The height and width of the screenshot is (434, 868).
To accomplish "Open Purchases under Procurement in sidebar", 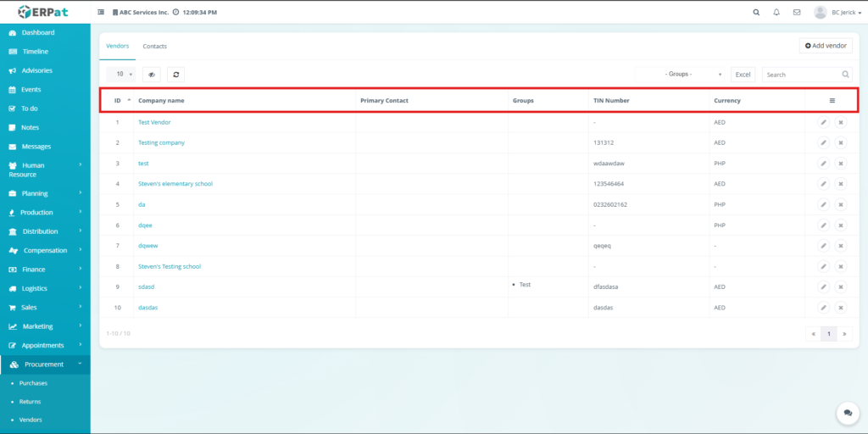I will 33,383.
